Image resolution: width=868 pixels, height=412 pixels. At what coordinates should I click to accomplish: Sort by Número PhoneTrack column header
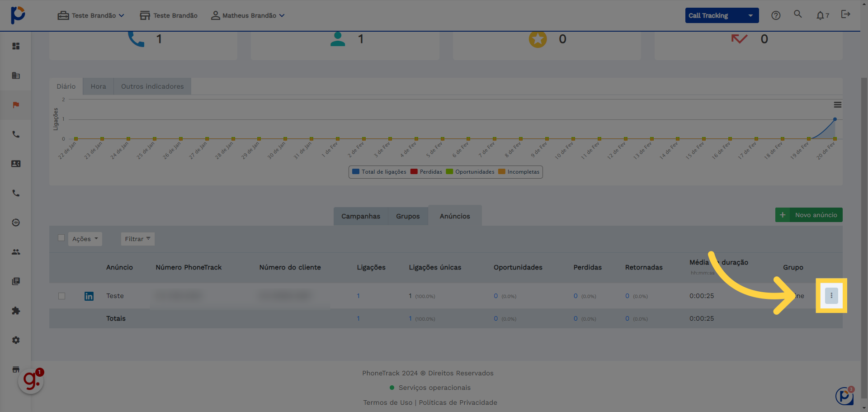(x=189, y=267)
